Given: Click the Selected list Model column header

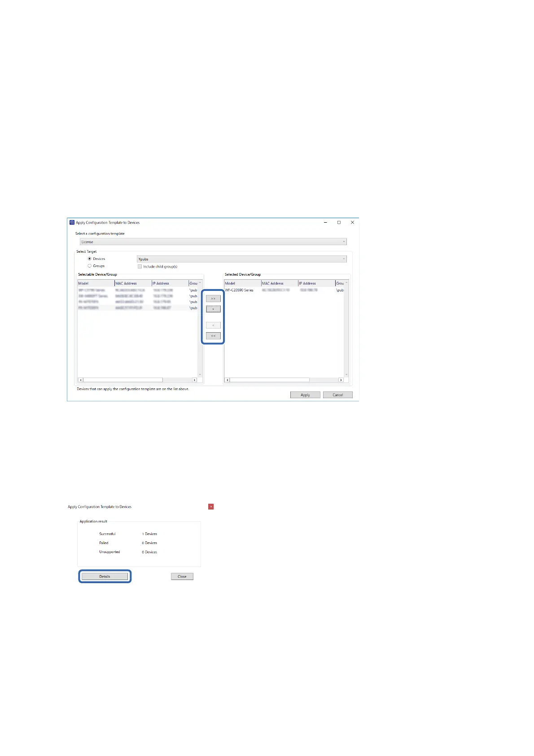Looking at the screenshot, I should pos(243,283).
